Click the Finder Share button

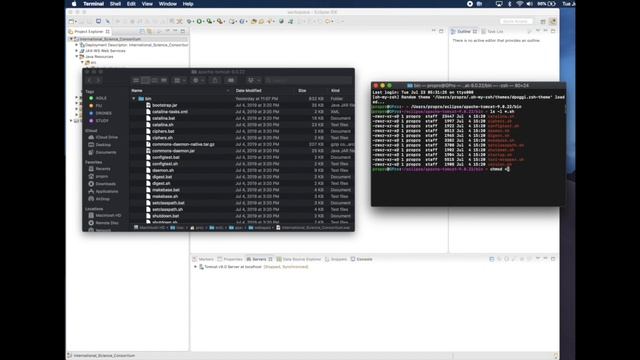[215, 80]
